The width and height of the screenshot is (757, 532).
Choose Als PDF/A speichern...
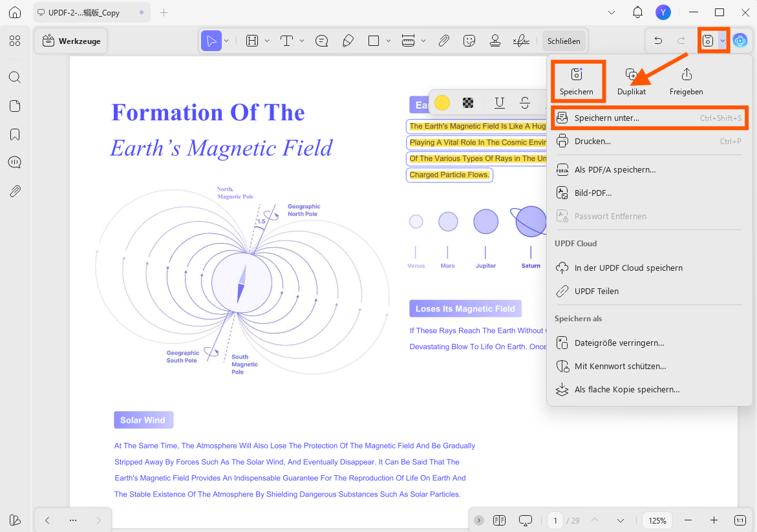tap(649, 169)
